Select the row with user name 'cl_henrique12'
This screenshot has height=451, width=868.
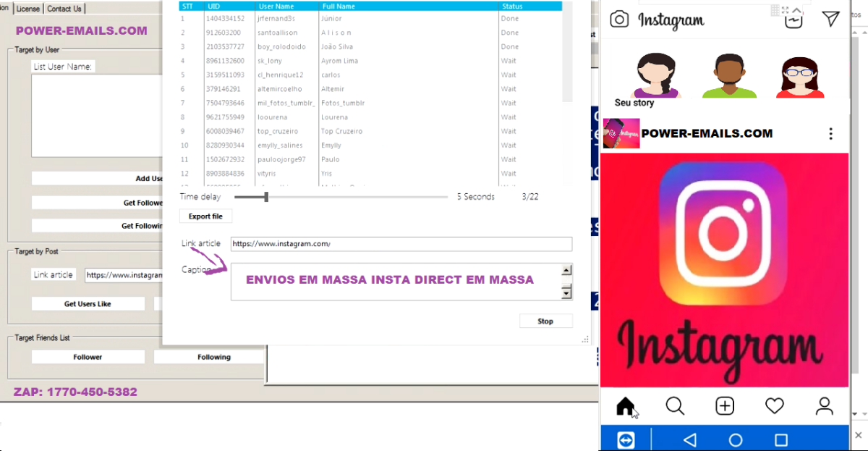click(371, 75)
